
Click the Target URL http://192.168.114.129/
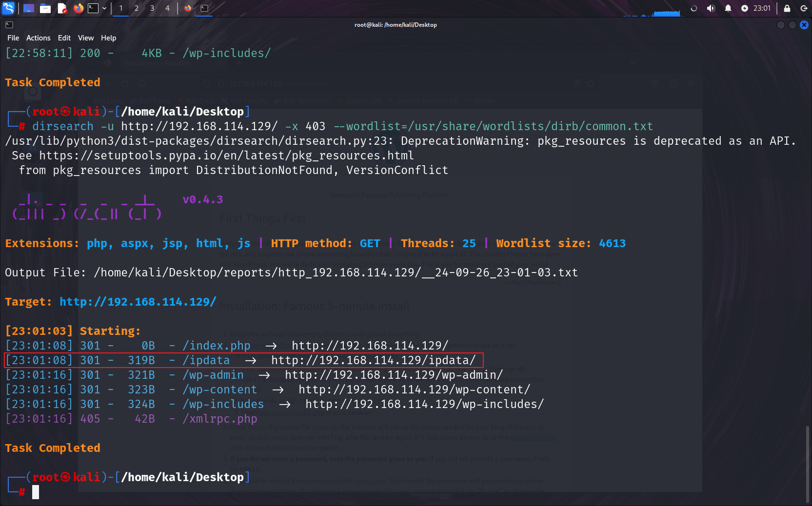[138, 302]
